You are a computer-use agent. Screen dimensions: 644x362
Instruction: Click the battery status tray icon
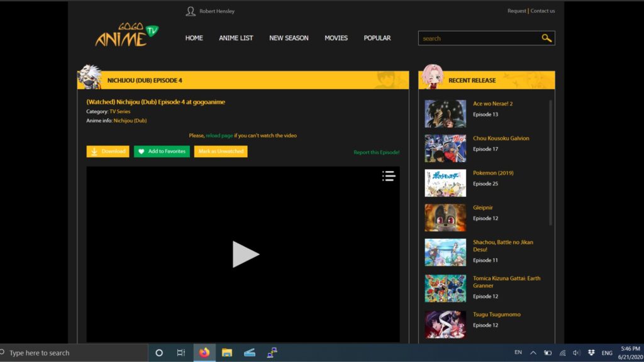coord(548,353)
